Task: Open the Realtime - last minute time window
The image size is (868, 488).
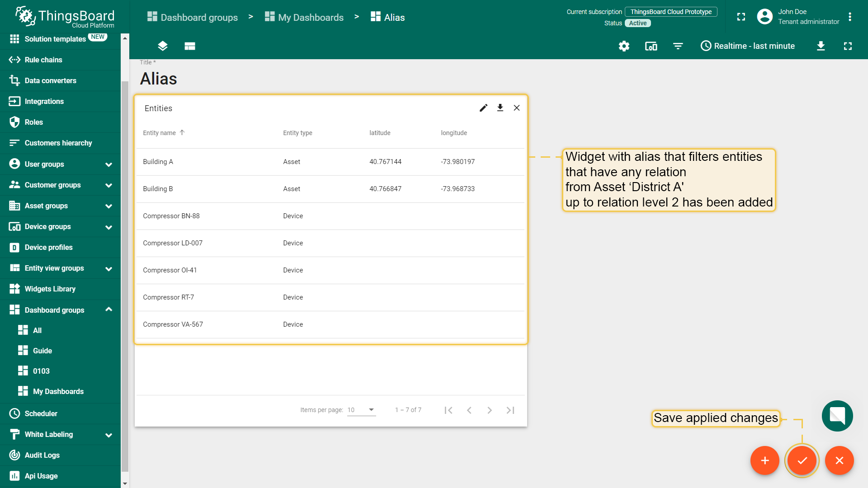Action: pyautogui.click(x=748, y=46)
